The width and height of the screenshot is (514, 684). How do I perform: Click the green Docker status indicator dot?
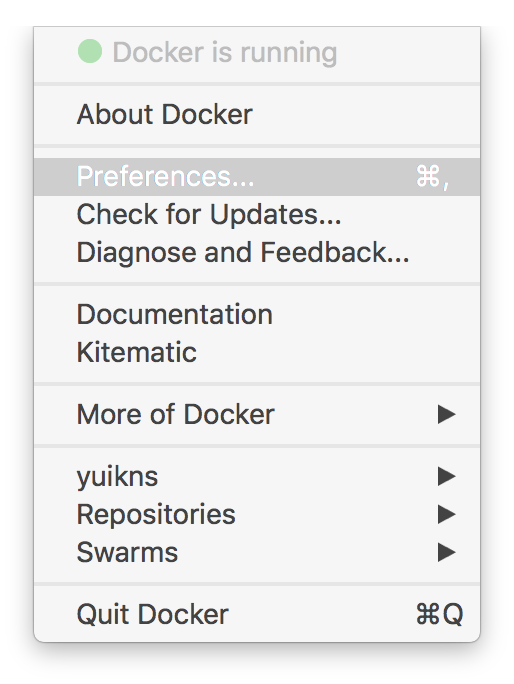point(90,51)
